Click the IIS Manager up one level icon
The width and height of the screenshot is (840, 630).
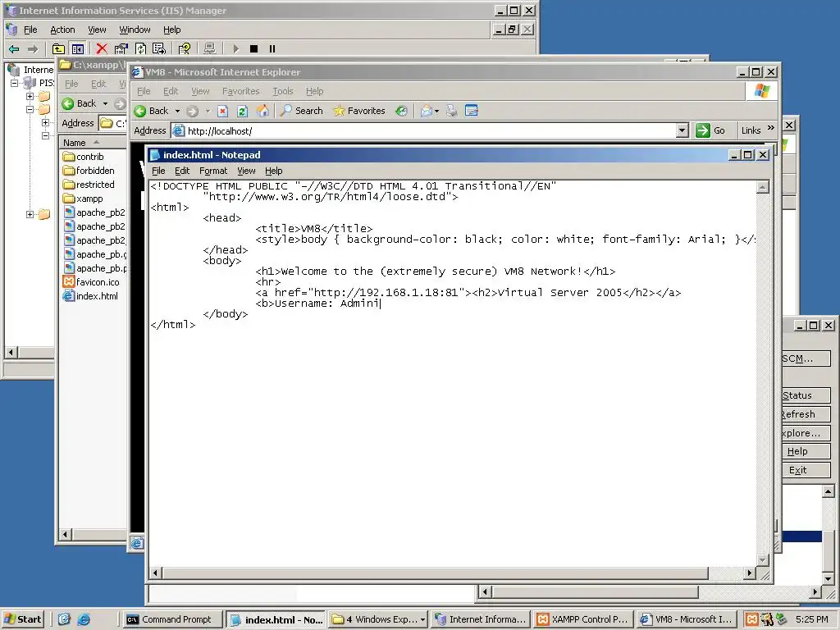click(x=58, y=48)
